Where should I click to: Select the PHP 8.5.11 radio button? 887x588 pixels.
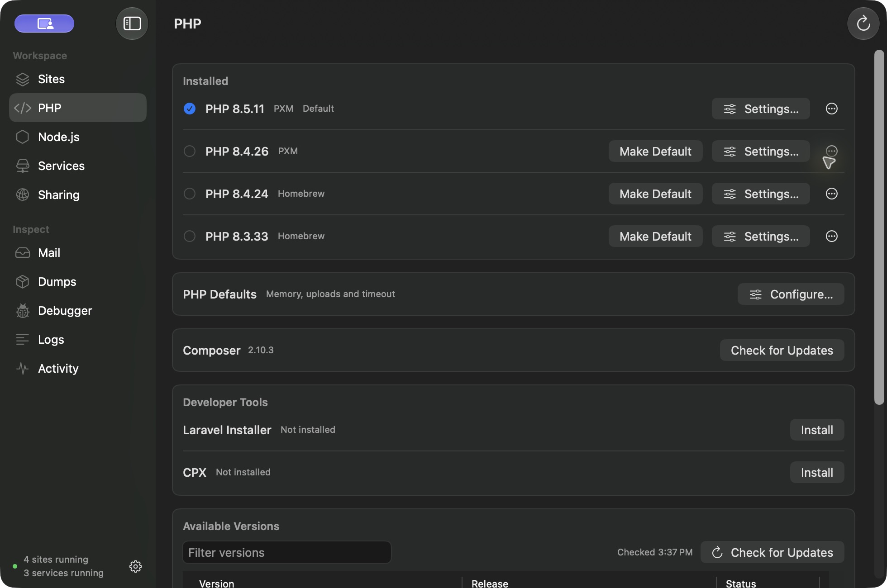190,109
